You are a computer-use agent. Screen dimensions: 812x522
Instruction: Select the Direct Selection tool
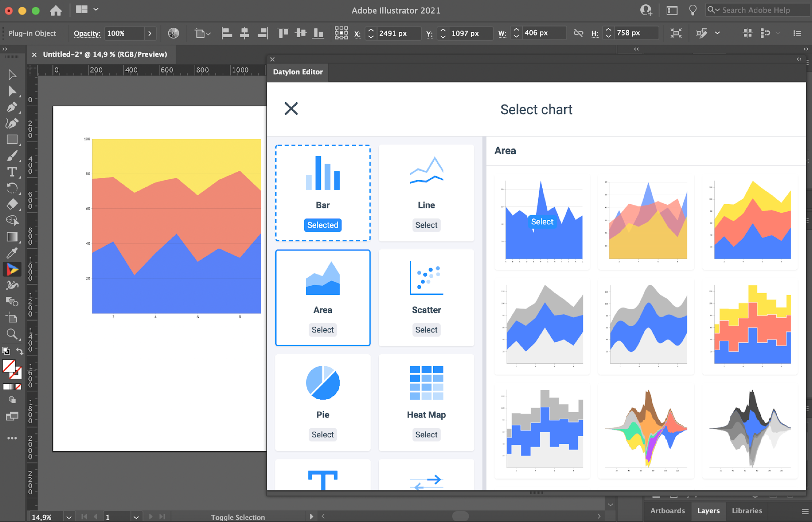(12, 91)
